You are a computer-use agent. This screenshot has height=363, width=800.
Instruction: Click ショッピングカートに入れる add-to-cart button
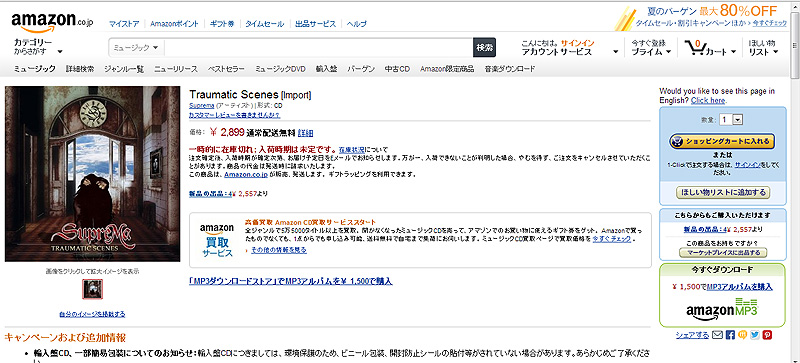[x=721, y=141]
